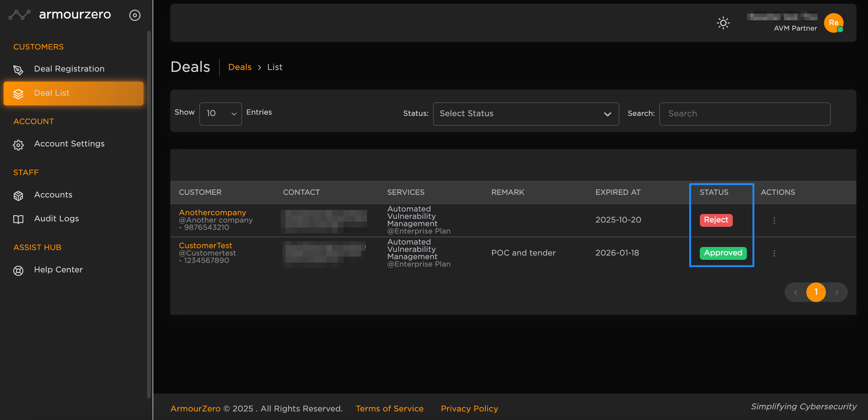Toggle light theme sun icon
The image size is (868, 420).
coord(723,23)
